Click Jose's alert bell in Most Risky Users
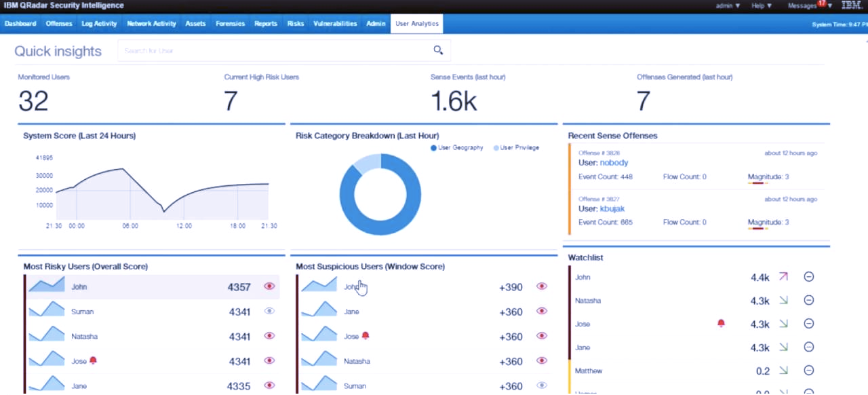Viewport: 868px width, 395px height. (93, 360)
